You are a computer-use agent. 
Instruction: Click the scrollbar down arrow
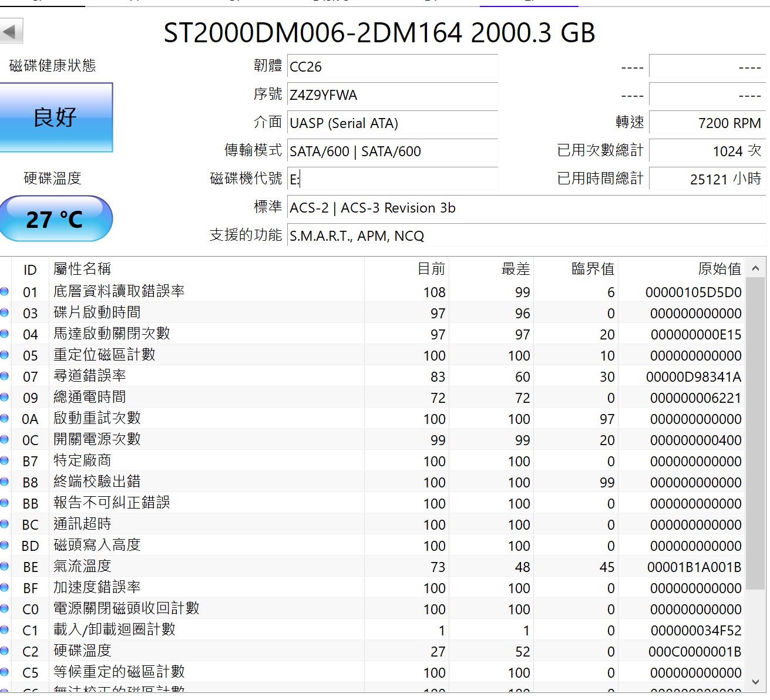[x=756, y=682]
